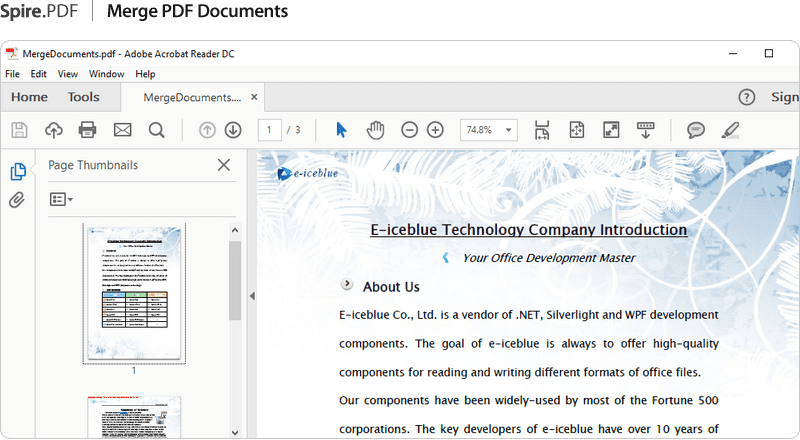Click the E-iceblue Technology Company Introduction heading
This screenshot has width=800, height=440.
coord(529,230)
